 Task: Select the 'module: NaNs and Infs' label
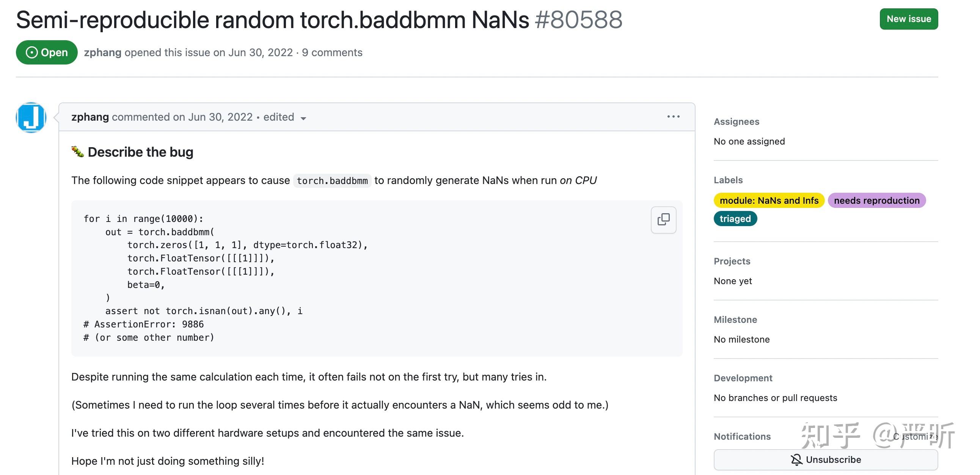[769, 201]
